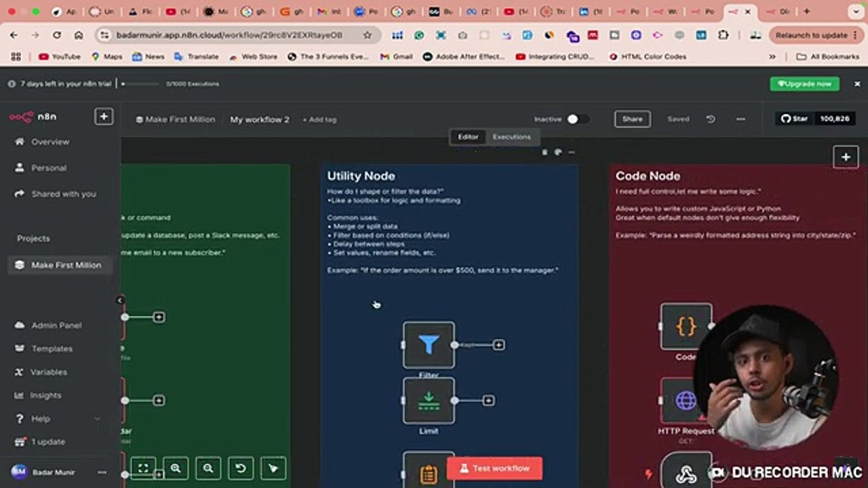Select the Code node
Viewport: 868px width, 488px height.
click(x=686, y=327)
